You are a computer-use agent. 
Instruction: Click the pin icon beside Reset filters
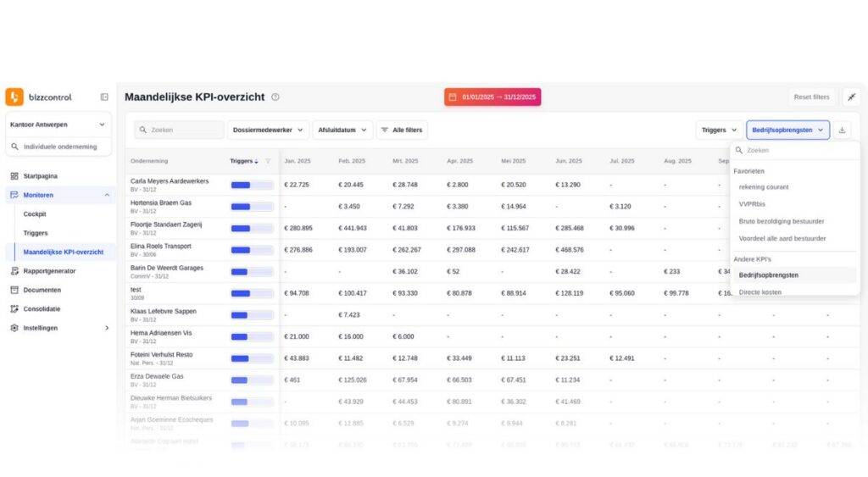pos(850,97)
